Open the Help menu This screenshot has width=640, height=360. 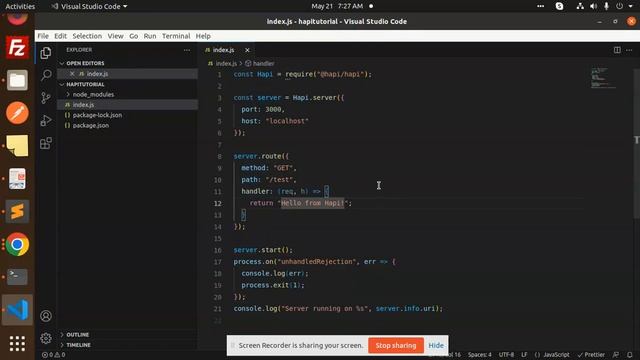(x=203, y=36)
